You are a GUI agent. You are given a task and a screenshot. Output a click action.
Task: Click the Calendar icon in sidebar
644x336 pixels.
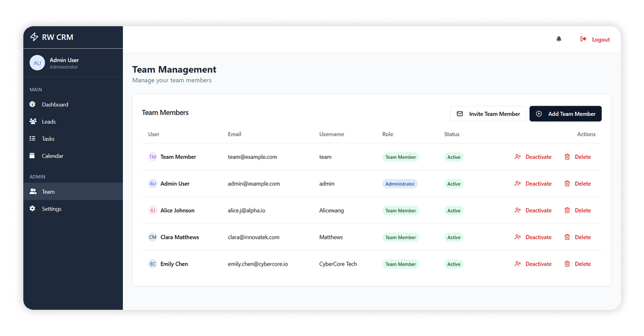tap(33, 156)
